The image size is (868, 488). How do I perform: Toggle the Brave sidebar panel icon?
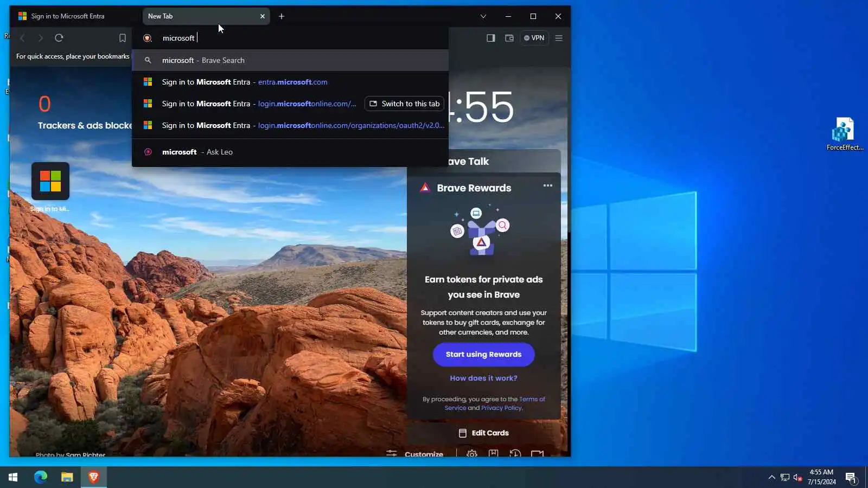[491, 38]
